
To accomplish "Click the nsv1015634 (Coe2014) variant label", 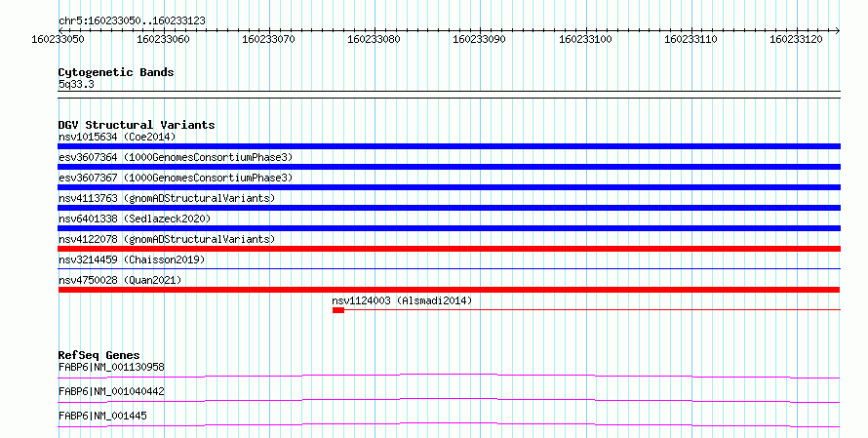I will tap(117, 137).
